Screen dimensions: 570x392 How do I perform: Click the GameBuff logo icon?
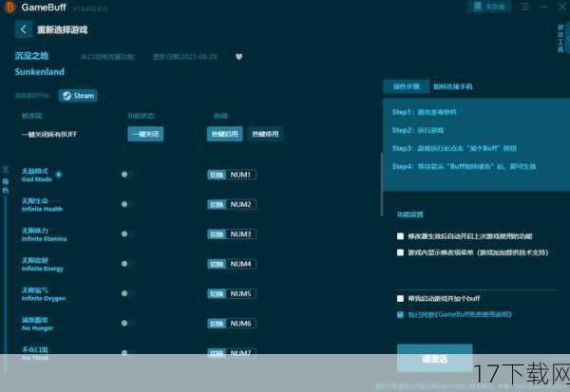[9, 7]
